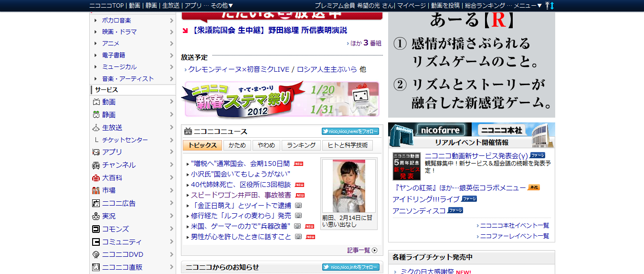Click the ニコニコDVD disc icon
Image resolution: width=644 pixels, height=274 pixels.
coord(96,254)
